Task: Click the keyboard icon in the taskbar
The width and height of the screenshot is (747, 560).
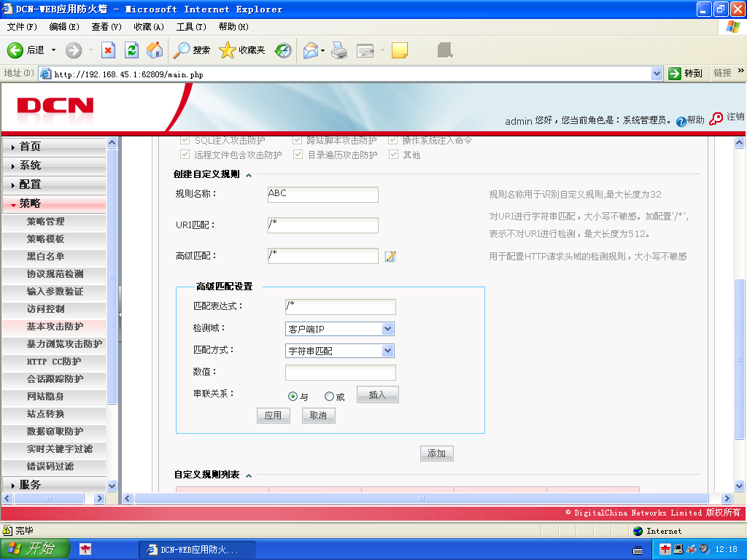Action: (x=638, y=551)
